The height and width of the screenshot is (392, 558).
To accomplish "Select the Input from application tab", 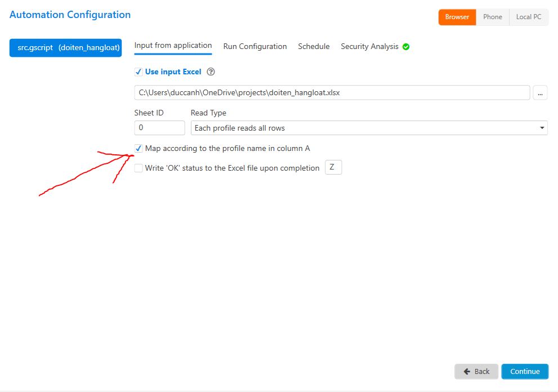I will 173,46.
